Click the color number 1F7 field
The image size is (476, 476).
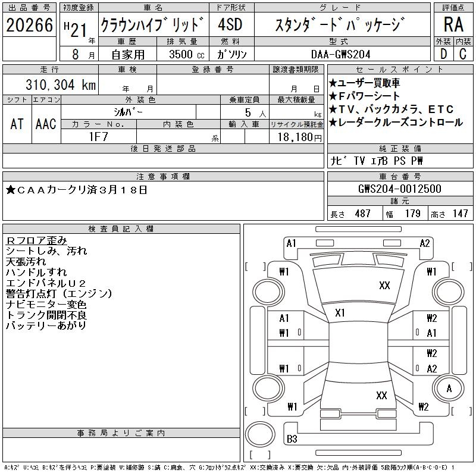point(98,136)
